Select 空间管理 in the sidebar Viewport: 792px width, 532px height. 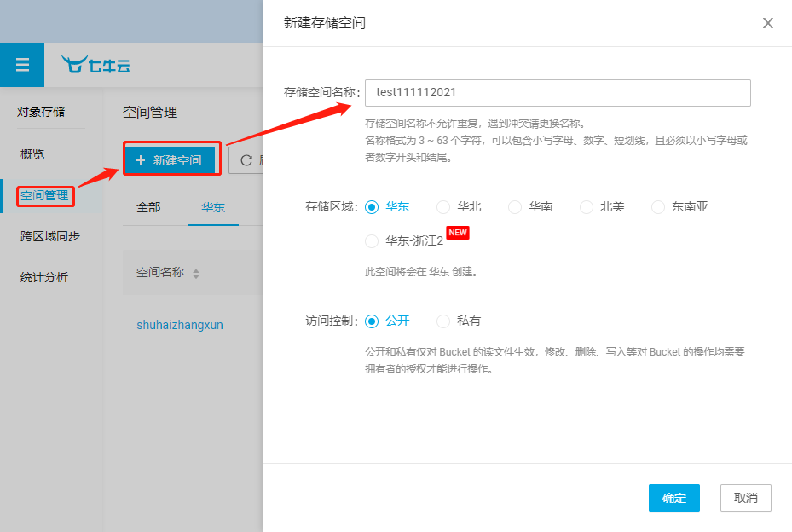(44, 194)
